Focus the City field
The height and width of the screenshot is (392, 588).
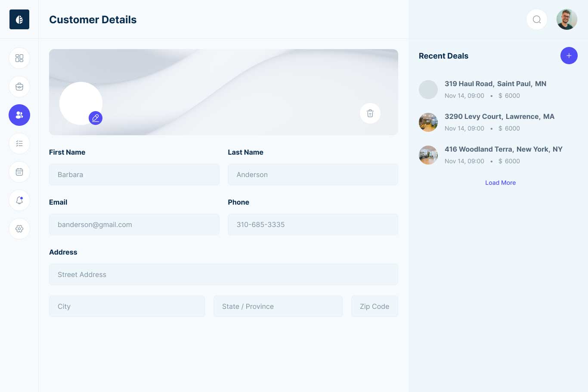(x=127, y=306)
